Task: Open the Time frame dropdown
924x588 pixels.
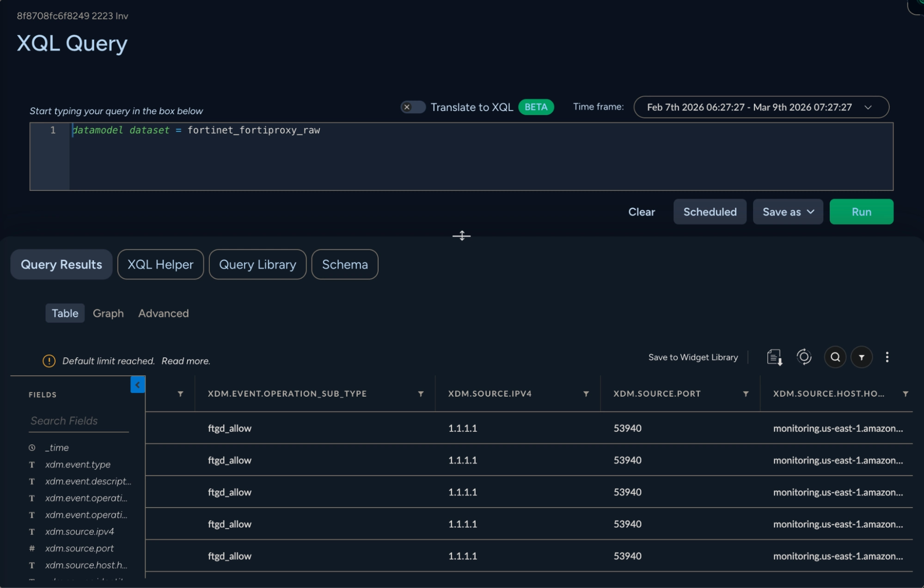Action: [x=761, y=107]
